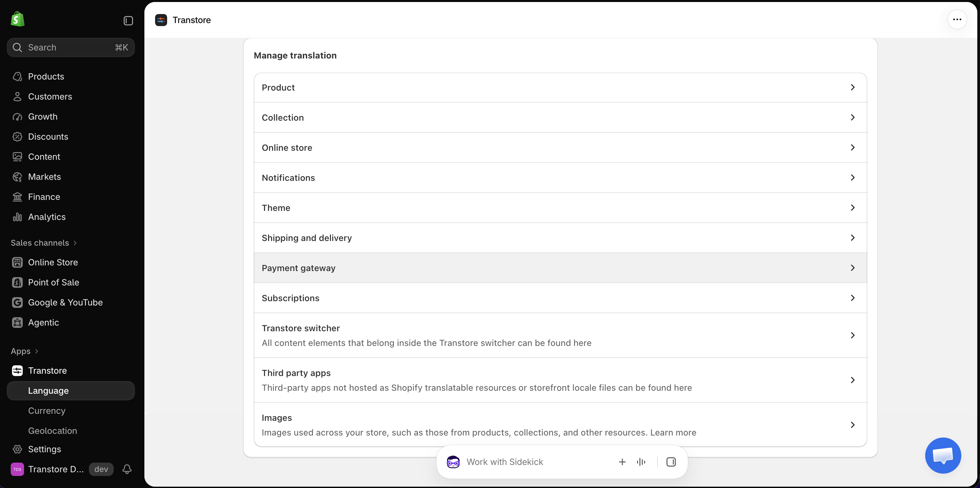Image resolution: width=980 pixels, height=488 pixels.
Task: Click the Agentic channel icon
Action: click(17, 323)
